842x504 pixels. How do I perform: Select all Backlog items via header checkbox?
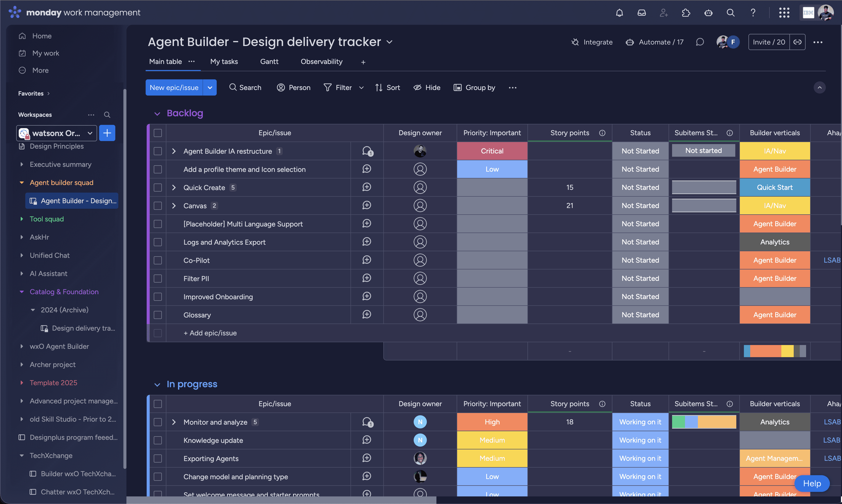(x=158, y=133)
